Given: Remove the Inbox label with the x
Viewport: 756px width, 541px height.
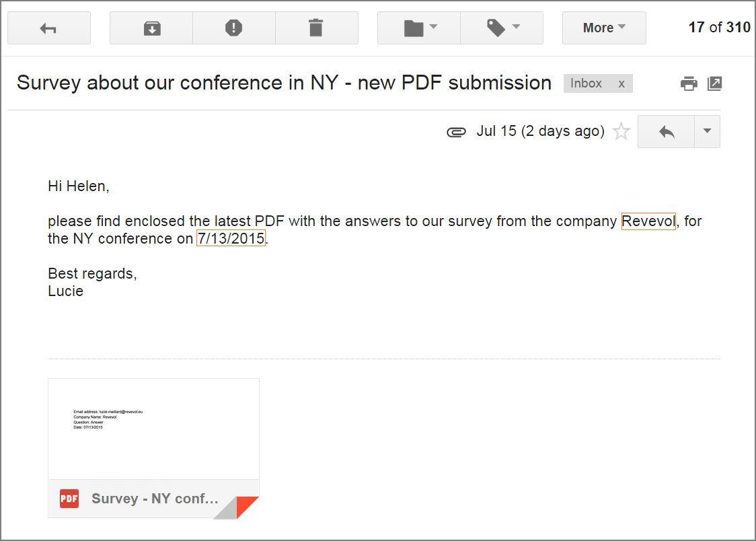Looking at the screenshot, I should 621,83.
